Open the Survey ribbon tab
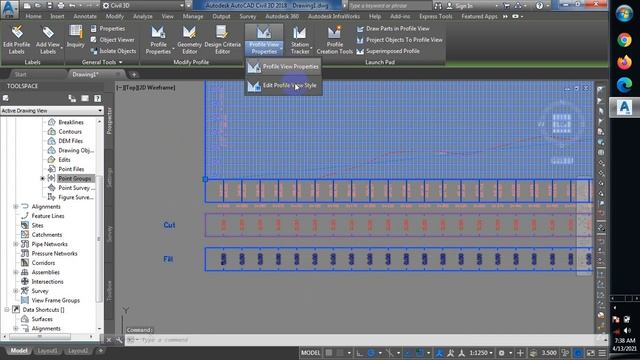This screenshot has width=640, height=360. click(247, 16)
